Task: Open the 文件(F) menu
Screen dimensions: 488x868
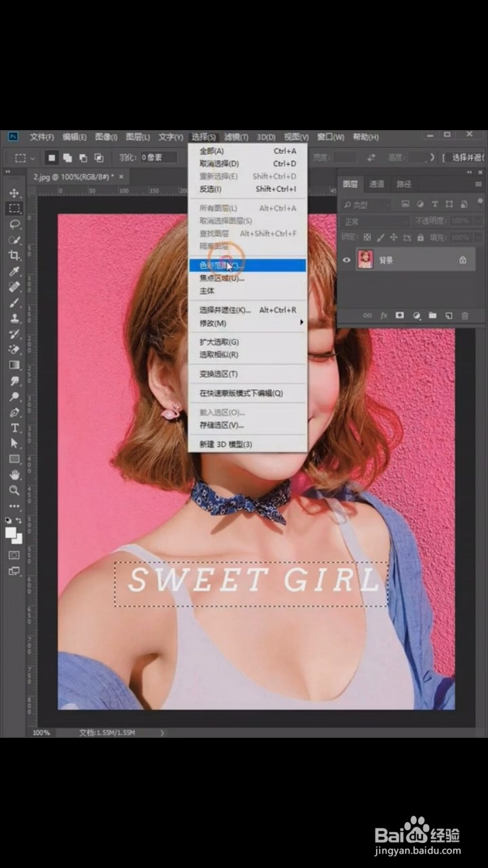Action: [41, 137]
